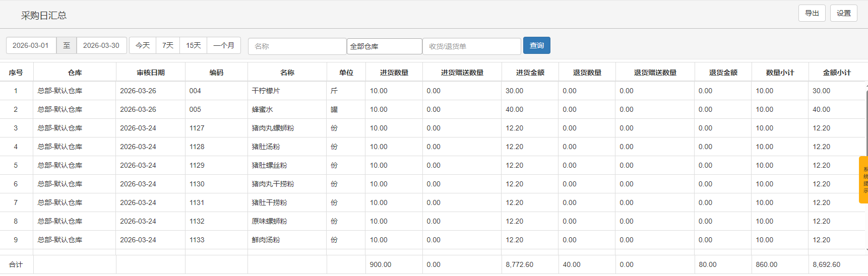The image size is (868, 276).
Task: Open the start date field 2026-03-01
Action: pos(31,45)
